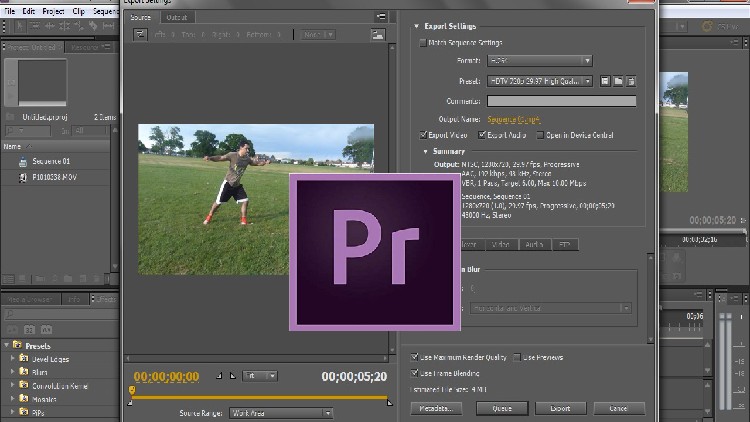Click the Sequence 01 item icon
The image size is (750, 422).
tap(22, 162)
